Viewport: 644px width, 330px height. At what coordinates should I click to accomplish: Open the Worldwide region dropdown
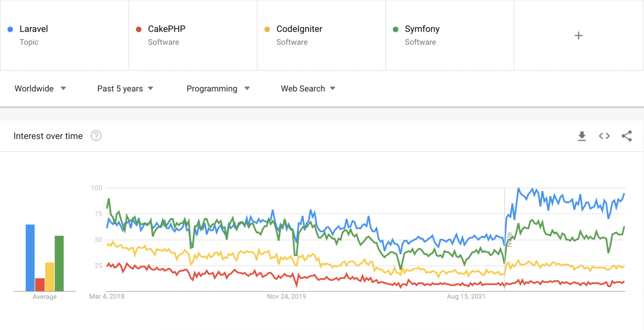[40, 89]
